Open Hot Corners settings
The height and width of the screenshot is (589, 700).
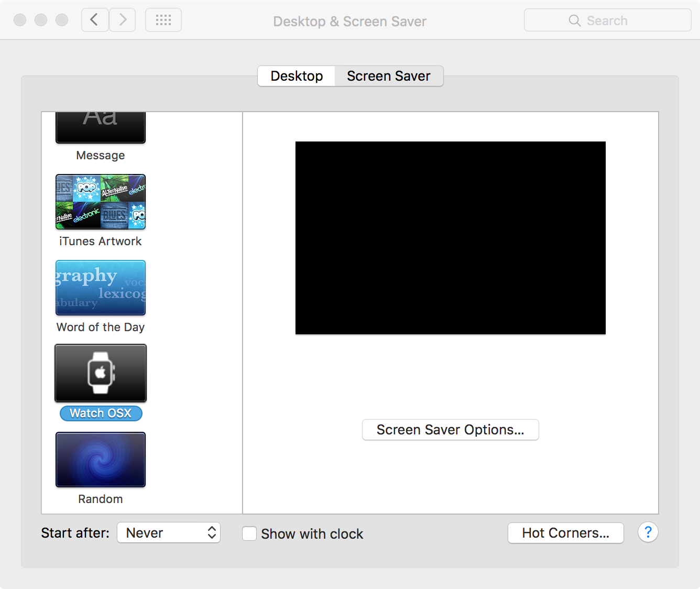[x=566, y=533]
